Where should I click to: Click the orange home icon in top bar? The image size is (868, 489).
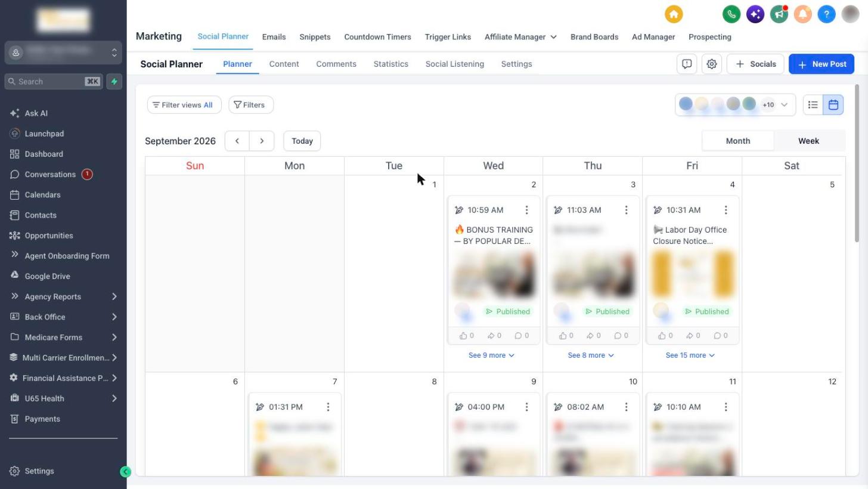click(x=674, y=14)
